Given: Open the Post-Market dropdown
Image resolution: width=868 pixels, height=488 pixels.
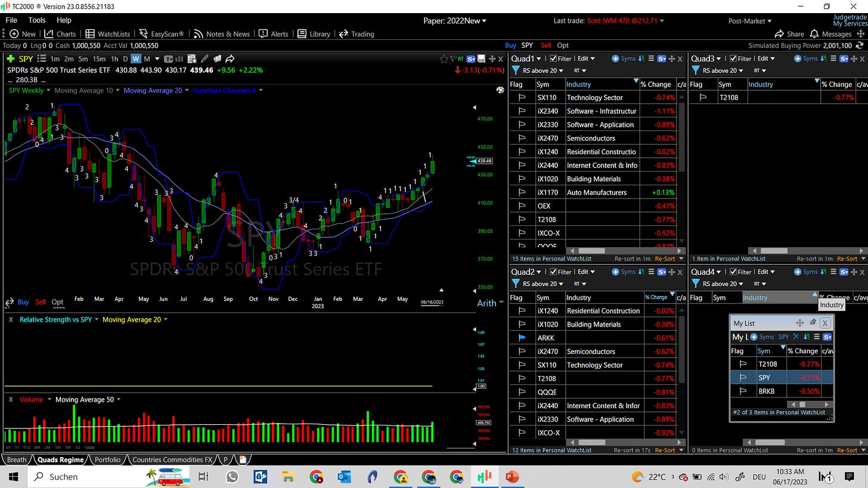Looking at the screenshot, I should point(750,21).
